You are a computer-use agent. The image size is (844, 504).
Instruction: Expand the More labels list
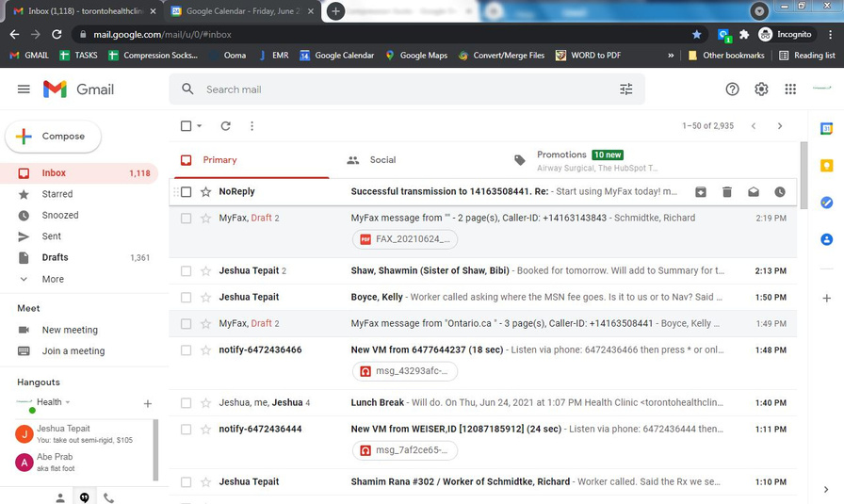point(53,279)
